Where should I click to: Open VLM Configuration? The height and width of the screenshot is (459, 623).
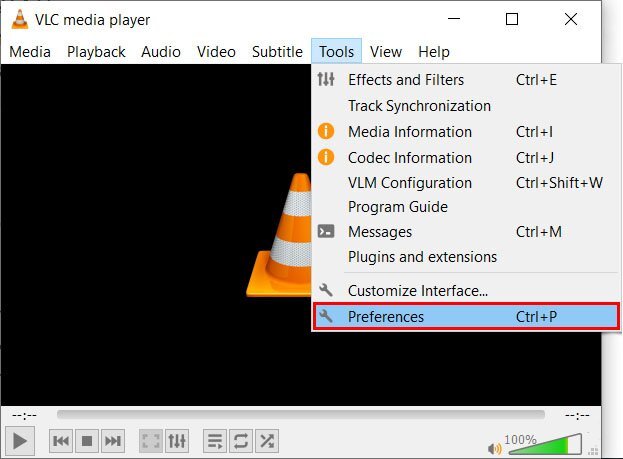click(466, 183)
